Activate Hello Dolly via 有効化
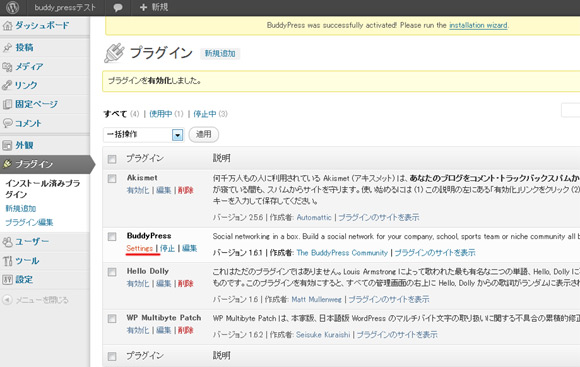 click(x=138, y=283)
